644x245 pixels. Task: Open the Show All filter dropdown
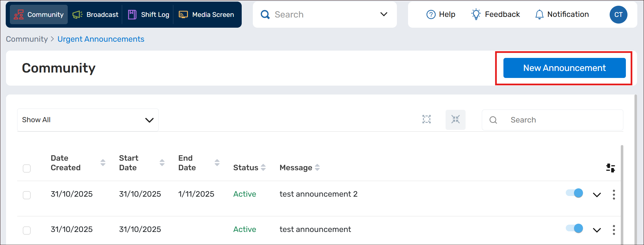click(88, 120)
